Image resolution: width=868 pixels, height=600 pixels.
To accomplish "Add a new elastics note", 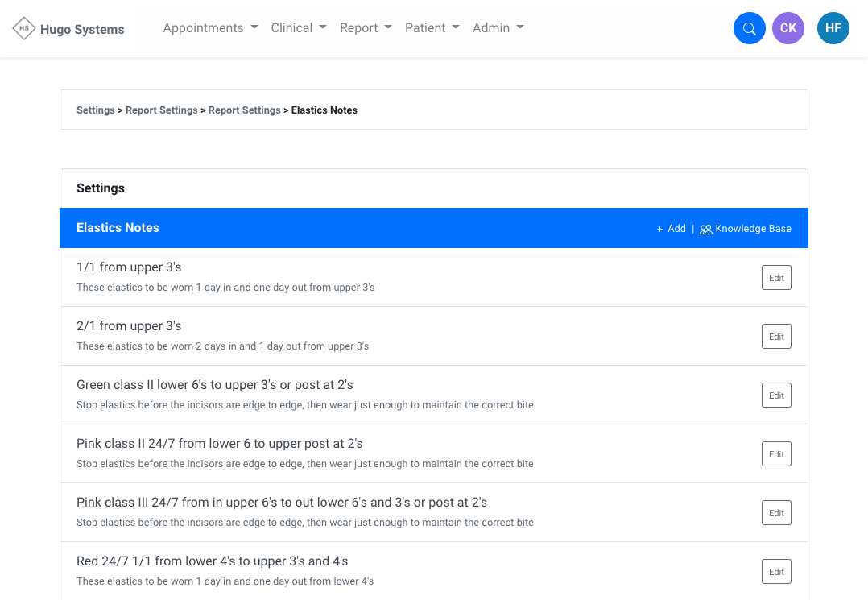I will coord(672,229).
